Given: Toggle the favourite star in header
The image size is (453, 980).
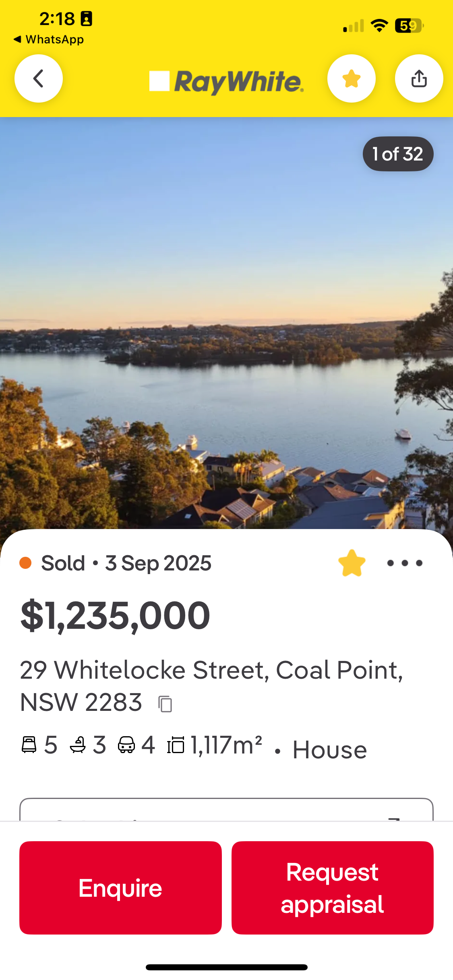Looking at the screenshot, I should (351, 78).
